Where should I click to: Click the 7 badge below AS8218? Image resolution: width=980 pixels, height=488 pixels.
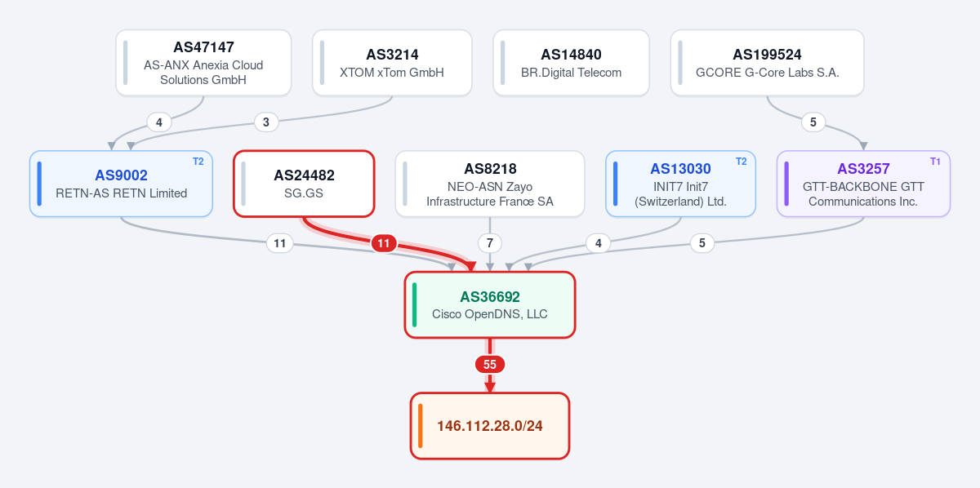[490, 243]
